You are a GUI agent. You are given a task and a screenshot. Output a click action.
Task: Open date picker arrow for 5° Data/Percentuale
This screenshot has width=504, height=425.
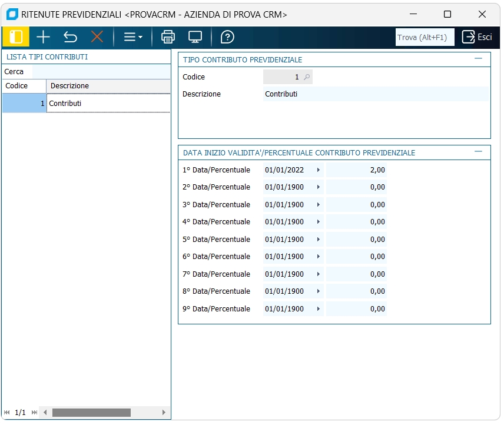[319, 240]
